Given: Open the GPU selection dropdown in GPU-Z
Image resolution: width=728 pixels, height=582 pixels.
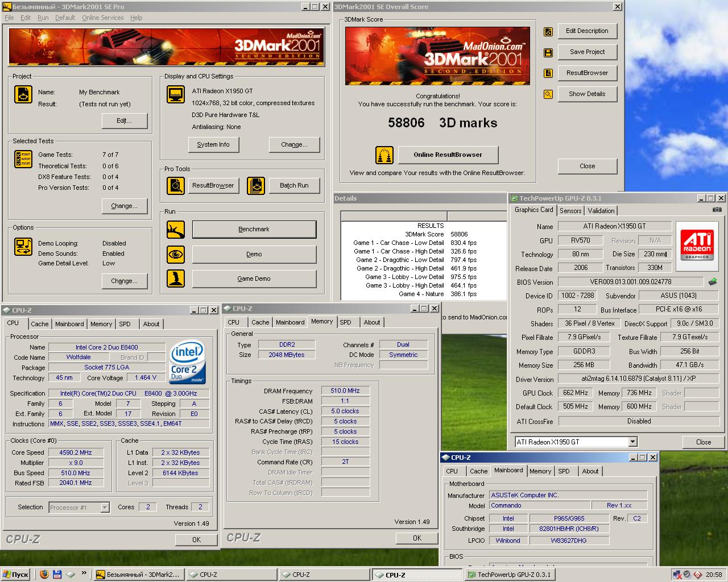Looking at the screenshot, I should tap(632, 442).
